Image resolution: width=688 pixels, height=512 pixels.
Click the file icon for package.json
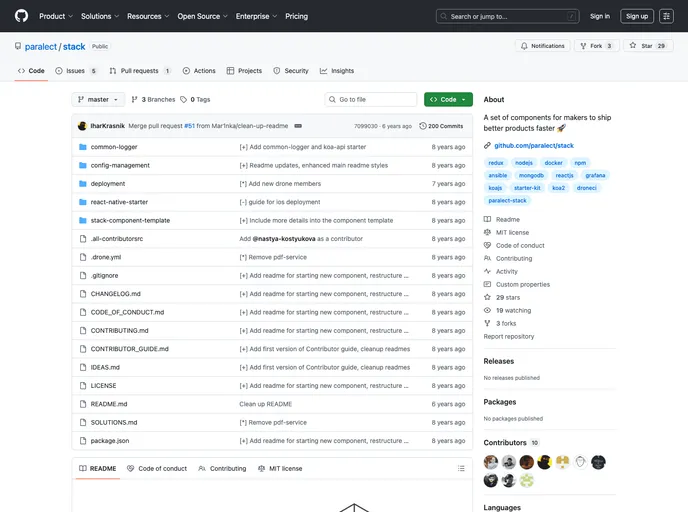coord(82,441)
